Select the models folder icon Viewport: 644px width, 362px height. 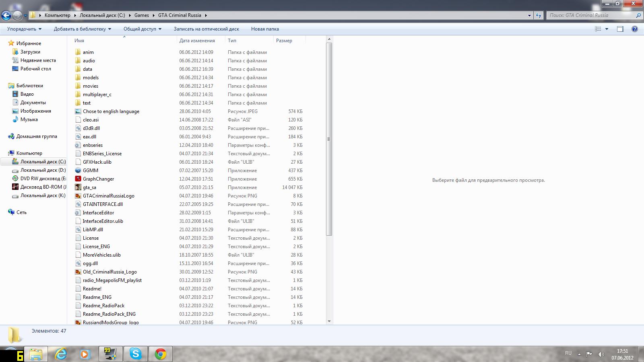click(x=78, y=78)
